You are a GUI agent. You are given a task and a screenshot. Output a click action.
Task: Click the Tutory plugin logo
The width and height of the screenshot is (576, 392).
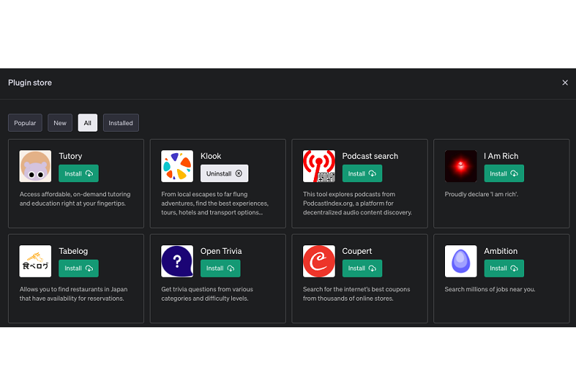pos(35,166)
